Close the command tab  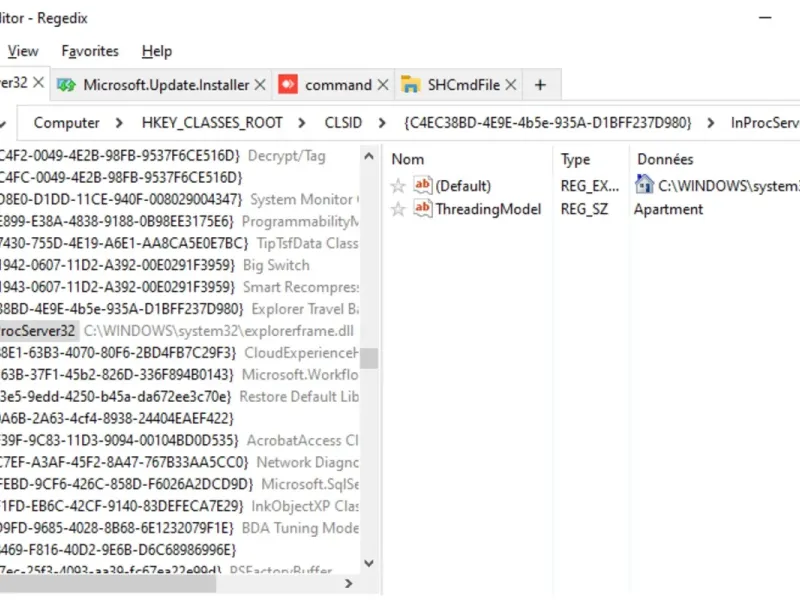383,85
